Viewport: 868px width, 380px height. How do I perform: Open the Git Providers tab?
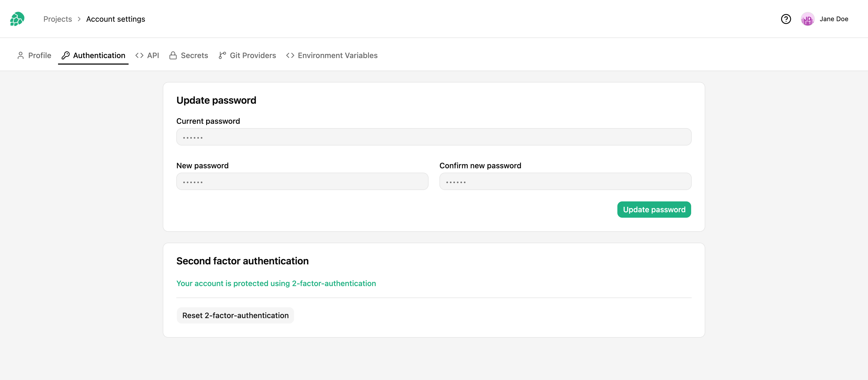(x=247, y=55)
